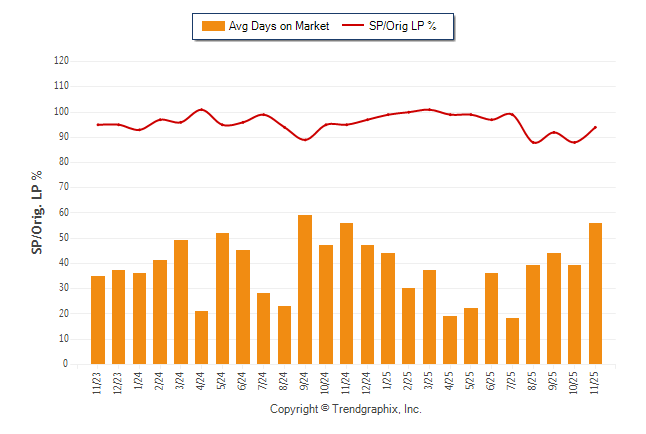Click the red SP/Orig LP % line swatch
This screenshot has height=434, width=646.
352,25
